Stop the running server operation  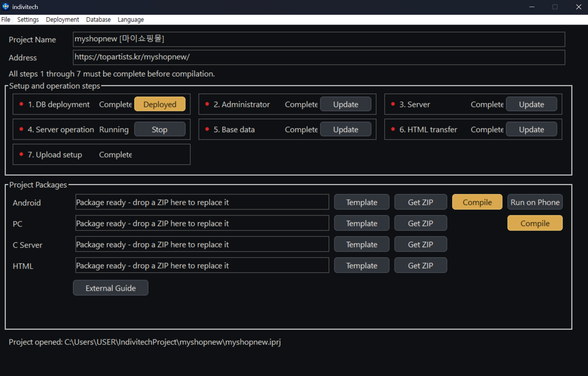160,129
